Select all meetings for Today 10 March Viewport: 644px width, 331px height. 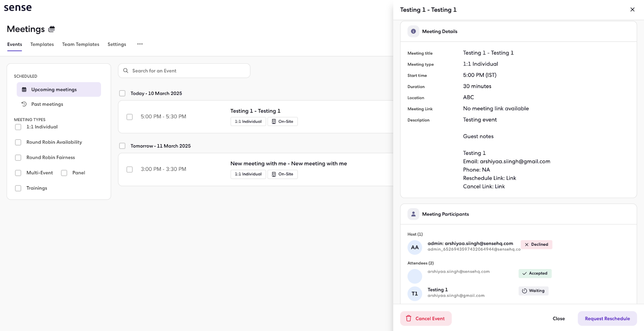122,93
